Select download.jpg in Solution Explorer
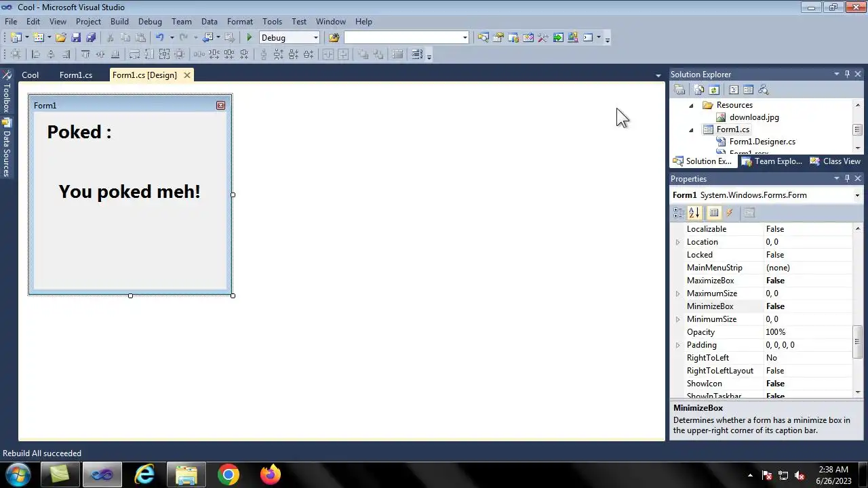This screenshot has height=488, width=868. [x=754, y=117]
